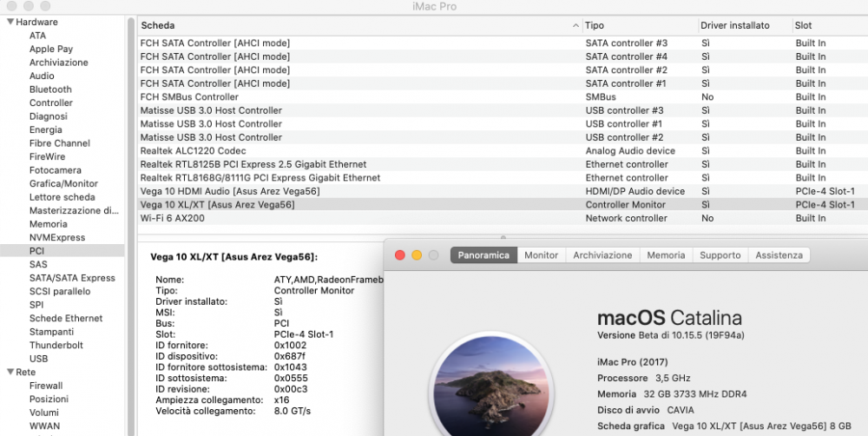868x436 pixels.
Task: Open the Assistenza tab
Action: coord(779,254)
